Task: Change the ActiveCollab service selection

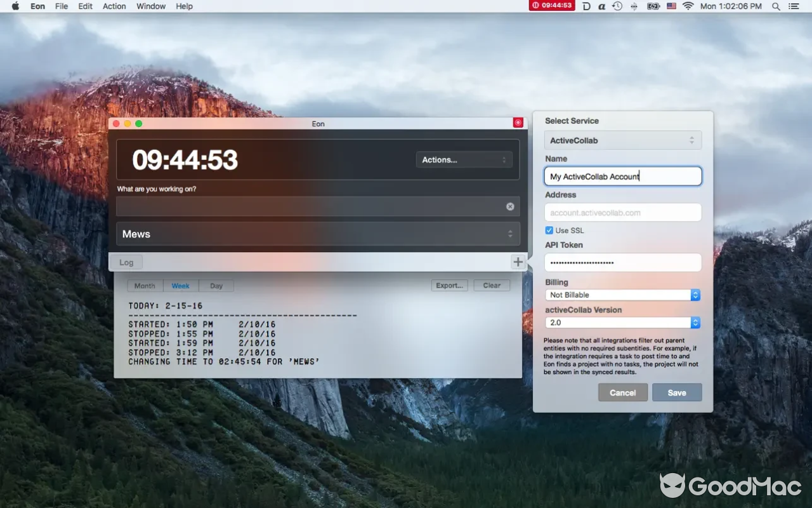Action: (622, 140)
